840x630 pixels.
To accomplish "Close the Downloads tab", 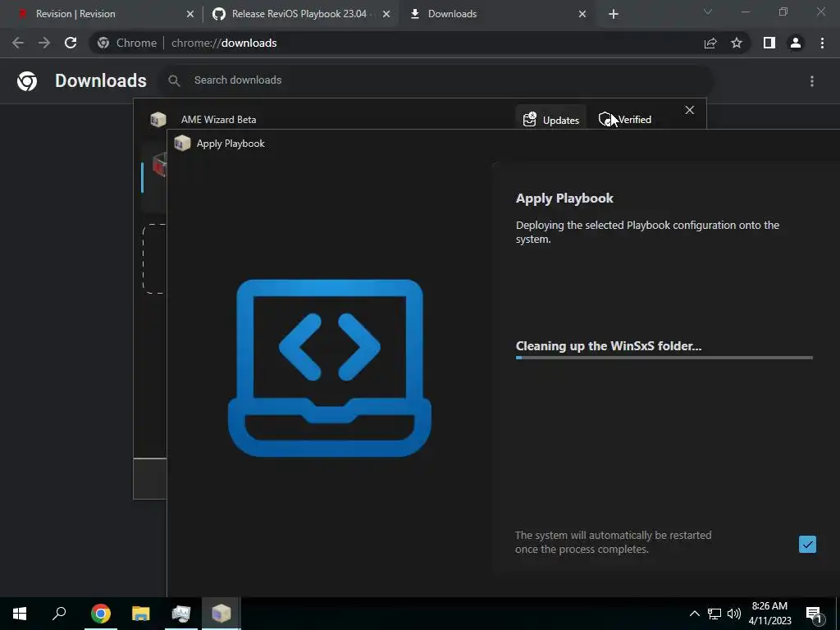I will click(582, 14).
